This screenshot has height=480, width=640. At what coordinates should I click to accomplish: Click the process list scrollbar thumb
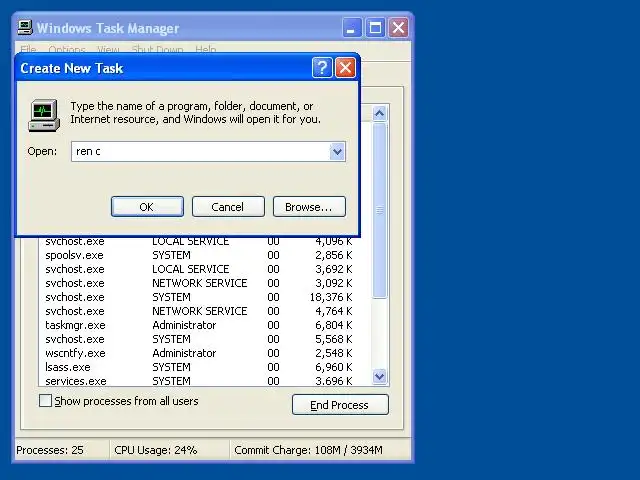click(380, 211)
